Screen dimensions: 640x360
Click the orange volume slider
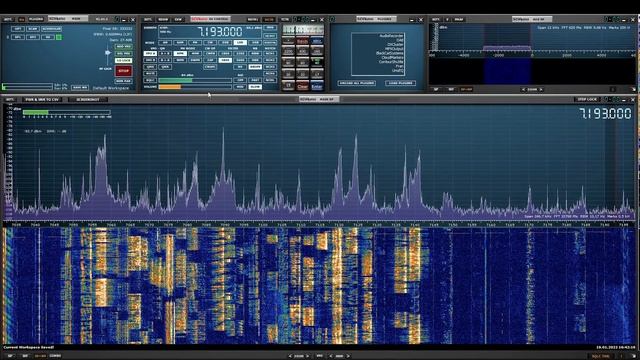click(x=195, y=87)
